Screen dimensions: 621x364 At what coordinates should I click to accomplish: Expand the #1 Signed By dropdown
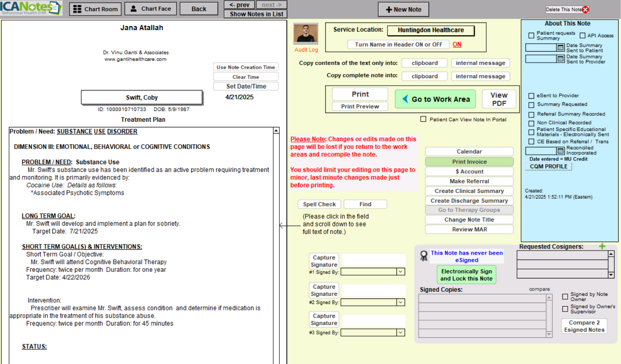400,272
